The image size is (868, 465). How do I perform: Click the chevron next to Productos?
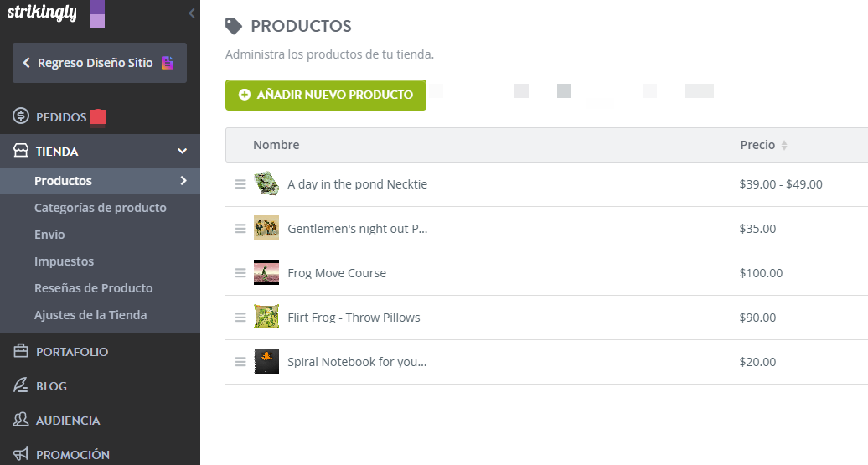(x=183, y=180)
